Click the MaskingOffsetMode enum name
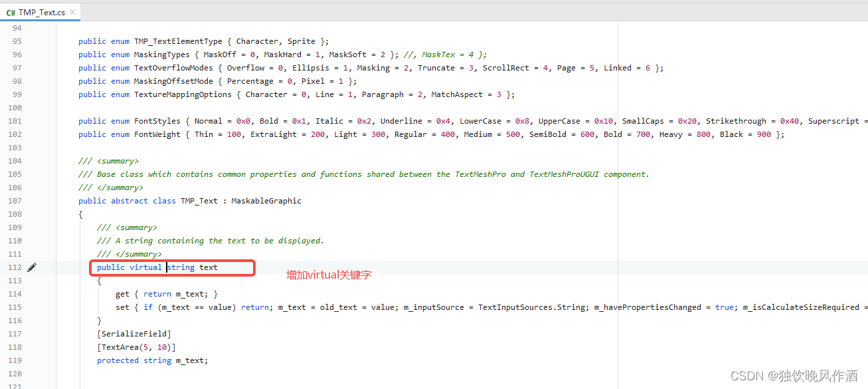 point(174,81)
